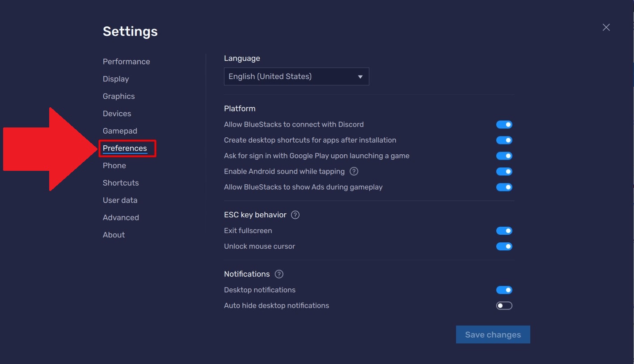Image resolution: width=634 pixels, height=364 pixels.
Task: Go to the Advanced settings tab
Action: click(121, 218)
